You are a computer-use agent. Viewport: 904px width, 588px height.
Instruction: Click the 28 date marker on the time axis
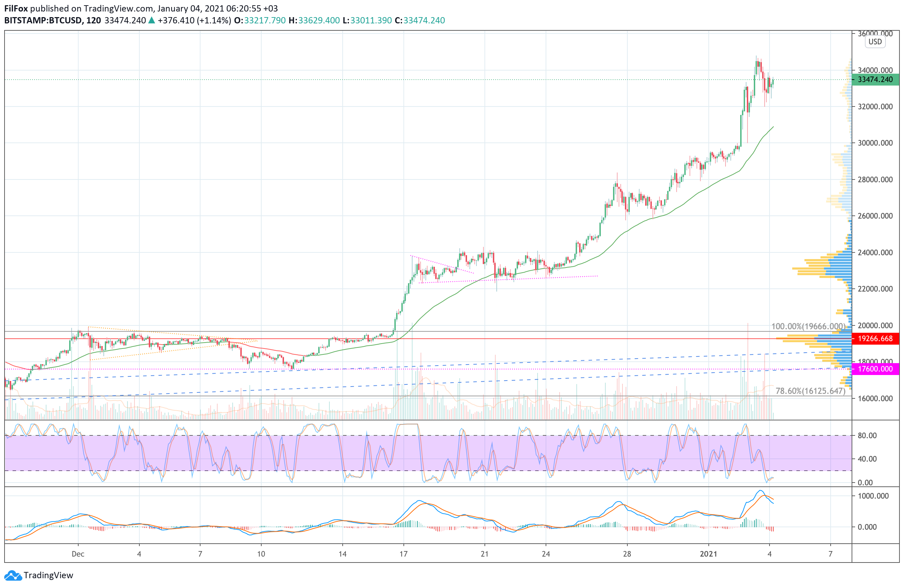(627, 554)
